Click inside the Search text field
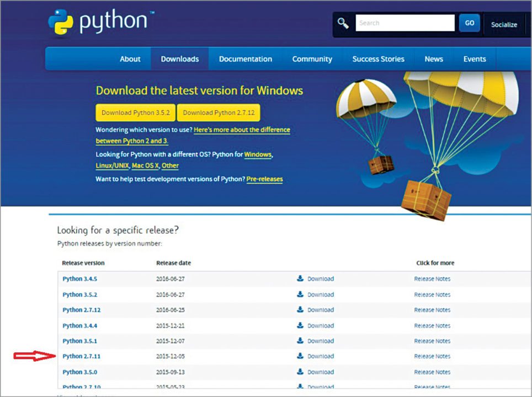The width and height of the screenshot is (532, 397). coord(405,23)
